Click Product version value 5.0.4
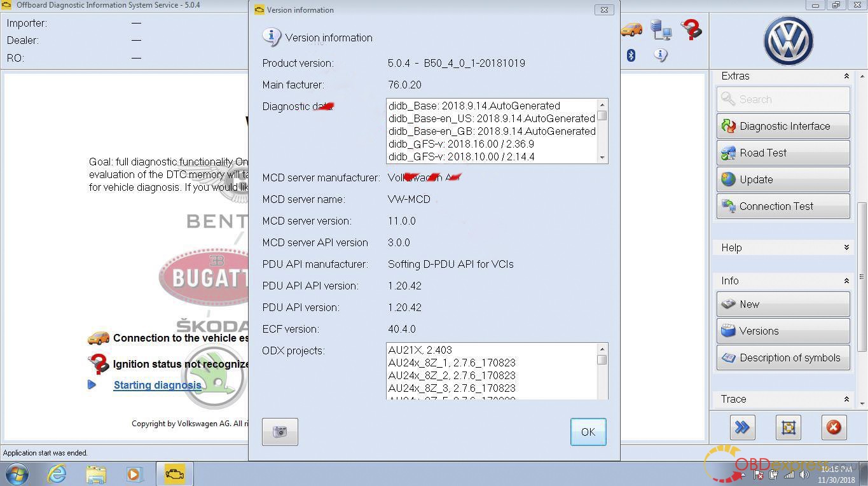The height and width of the screenshot is (486, 868). [x=457, y=63]
